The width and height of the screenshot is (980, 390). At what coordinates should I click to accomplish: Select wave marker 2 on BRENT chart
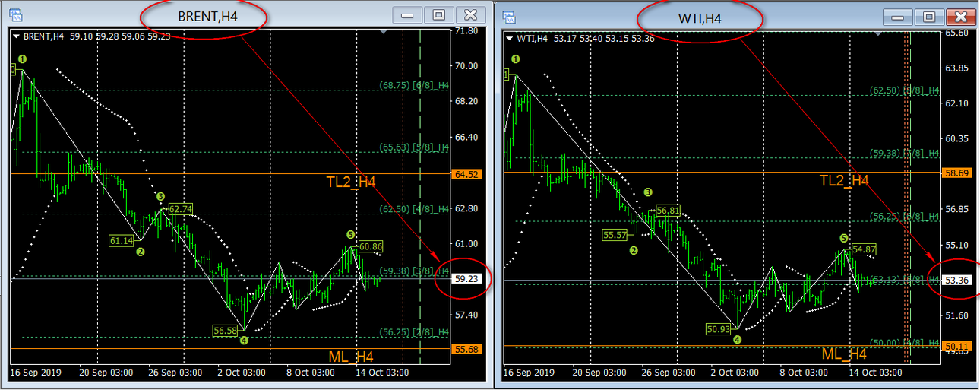141,252
